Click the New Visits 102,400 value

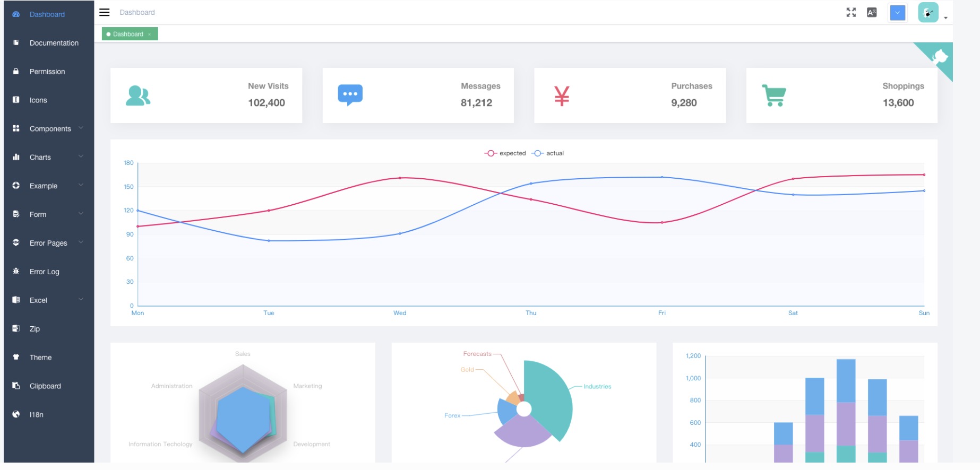pos(267,103)
